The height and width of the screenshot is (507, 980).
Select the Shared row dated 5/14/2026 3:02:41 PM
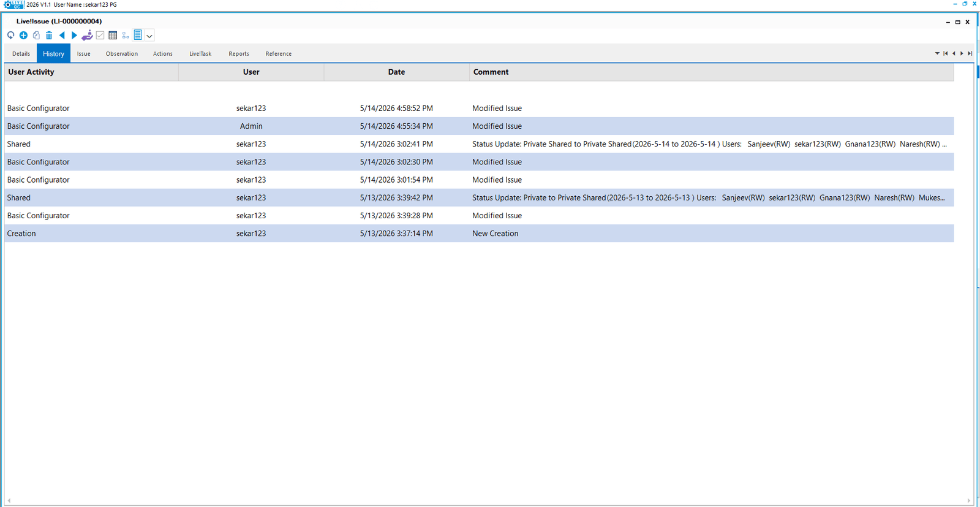point(479,144)
